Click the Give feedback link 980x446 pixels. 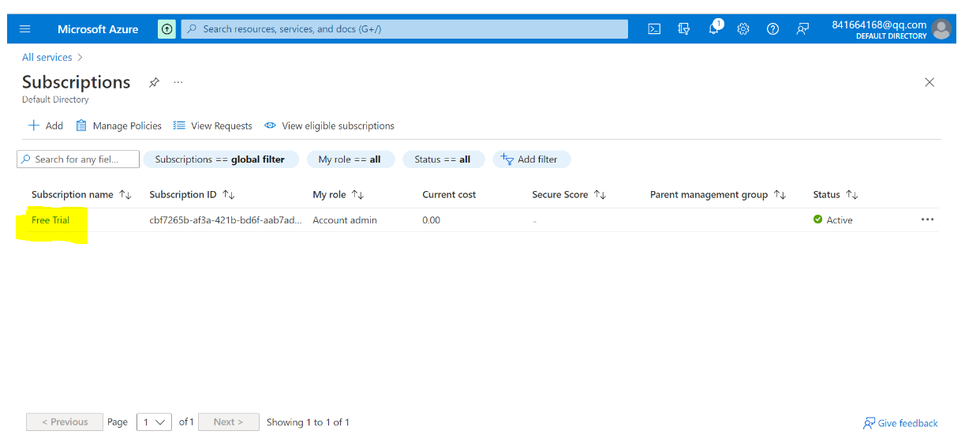click(900, 423)
